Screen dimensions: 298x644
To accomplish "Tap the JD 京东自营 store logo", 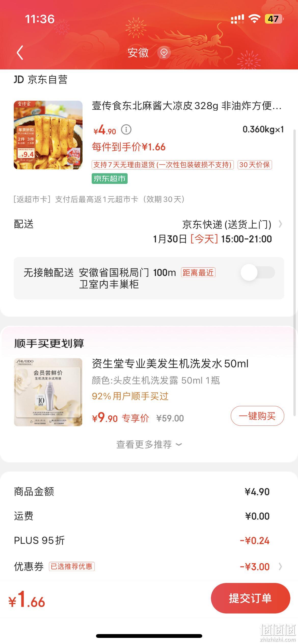I will click(x=41, y=80).
